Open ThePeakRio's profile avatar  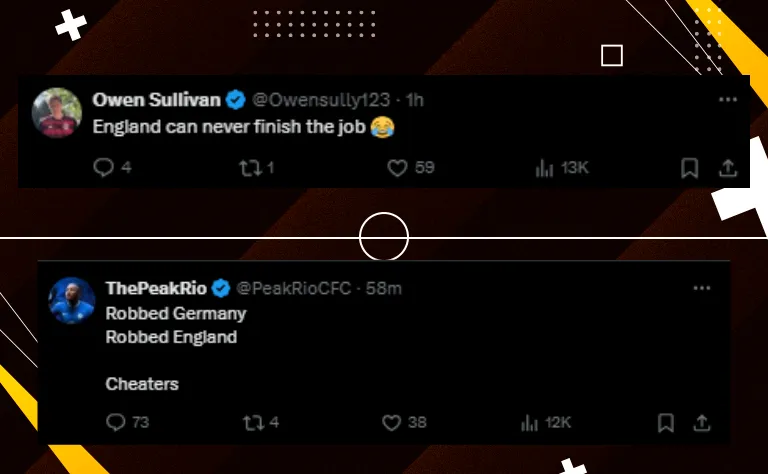click(x=72, y=300)
